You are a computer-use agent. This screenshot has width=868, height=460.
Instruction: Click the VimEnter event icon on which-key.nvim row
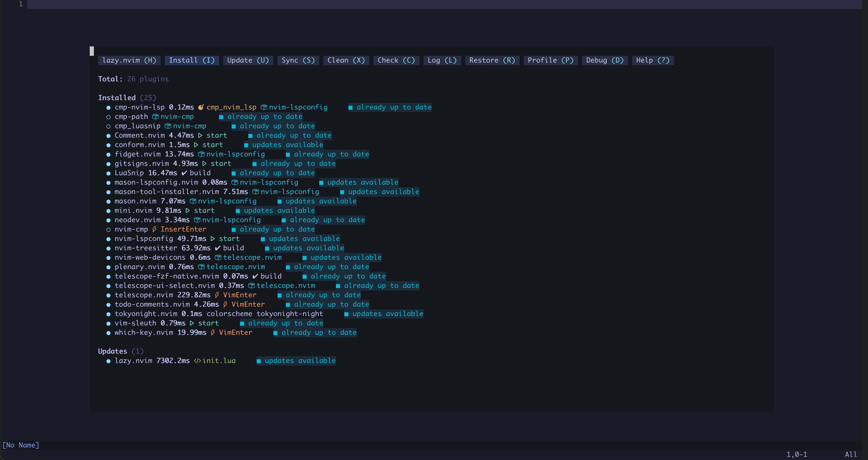(x=213, y=333)
